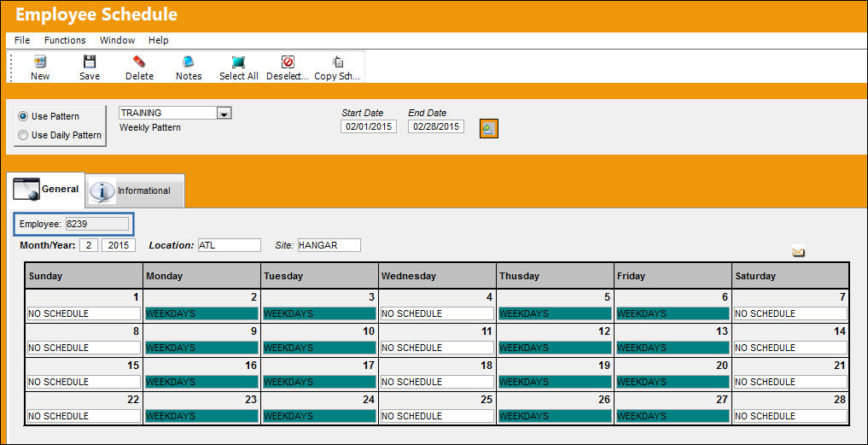Switch to the General tab

coord(46,190)
